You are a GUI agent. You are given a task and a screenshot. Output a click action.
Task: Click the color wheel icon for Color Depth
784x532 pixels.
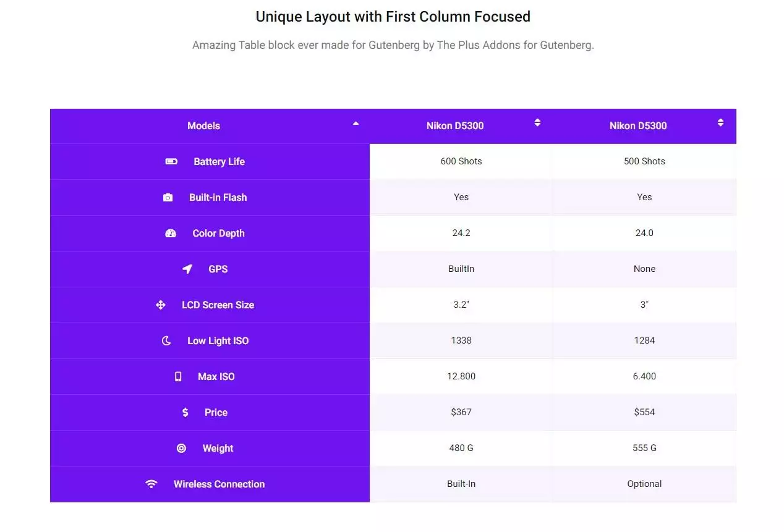171,233
